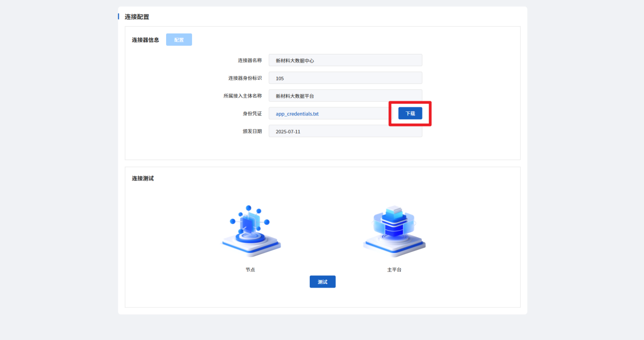Download the identity credential file
This screenshot has height=340, width=644.
tap(410, 113)
